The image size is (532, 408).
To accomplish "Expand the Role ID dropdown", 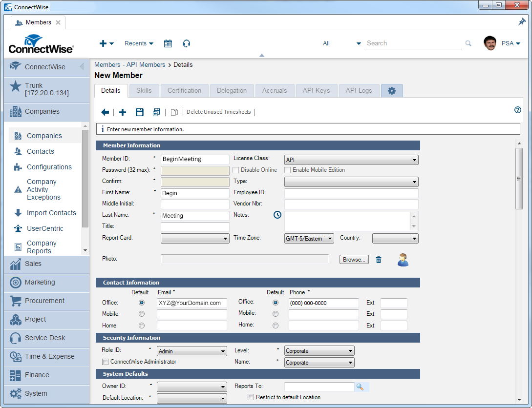I will coord(192,351).
